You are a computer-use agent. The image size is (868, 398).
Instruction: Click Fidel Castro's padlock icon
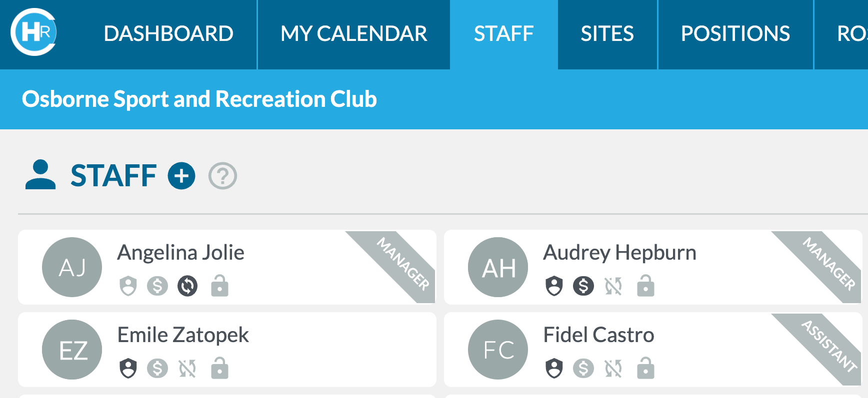(x=645, y=368)
